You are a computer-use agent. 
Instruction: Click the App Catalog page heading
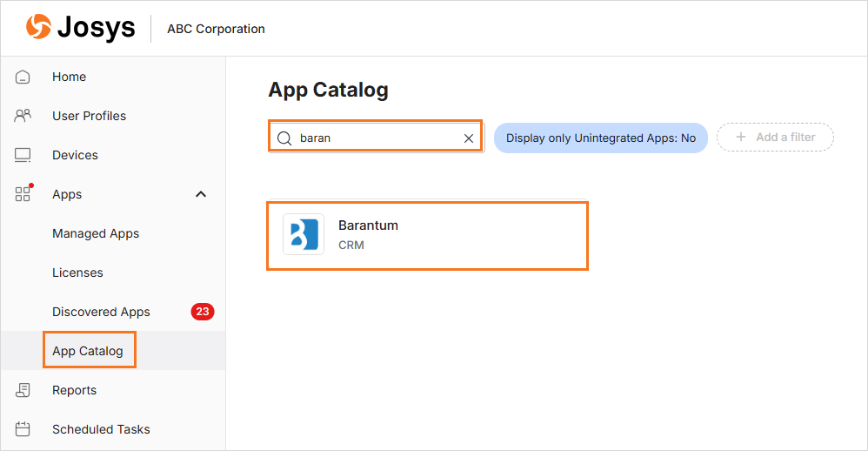(328, 90)
